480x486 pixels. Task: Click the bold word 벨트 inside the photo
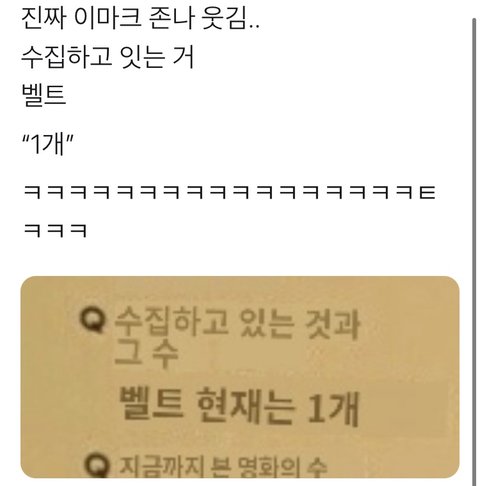click(152, 404)
